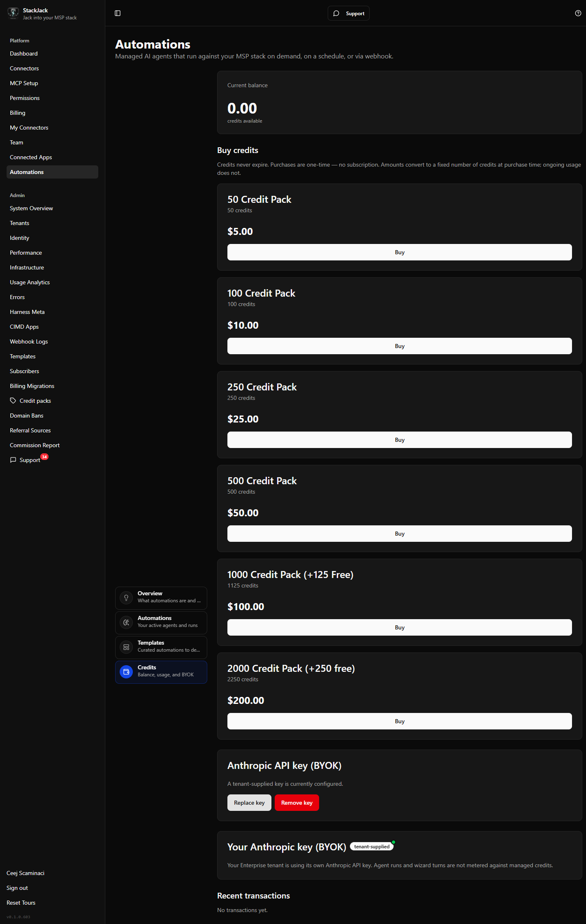Click the Automations agents icon
The image size is (586, 924).
pos(126,622)
